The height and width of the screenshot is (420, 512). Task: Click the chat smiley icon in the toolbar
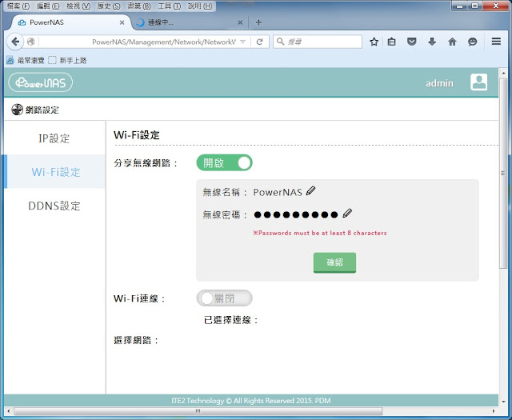pyautogui.click(x=473, y=42)
